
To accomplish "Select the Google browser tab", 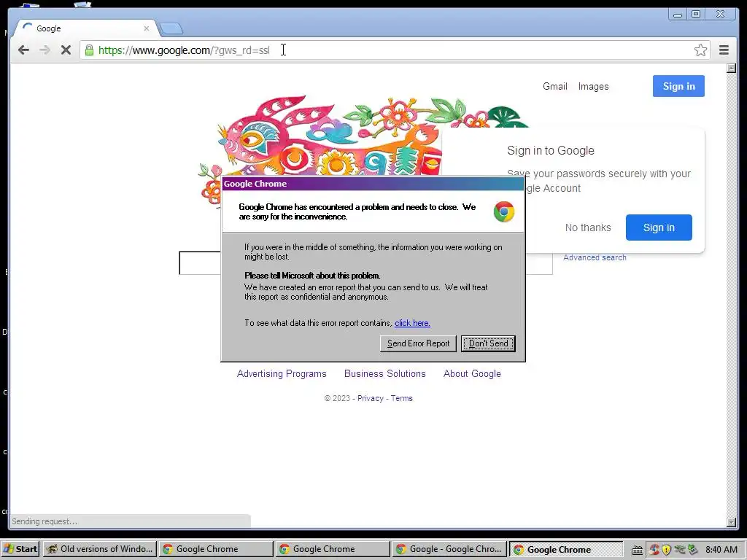I will pos(86,28).
